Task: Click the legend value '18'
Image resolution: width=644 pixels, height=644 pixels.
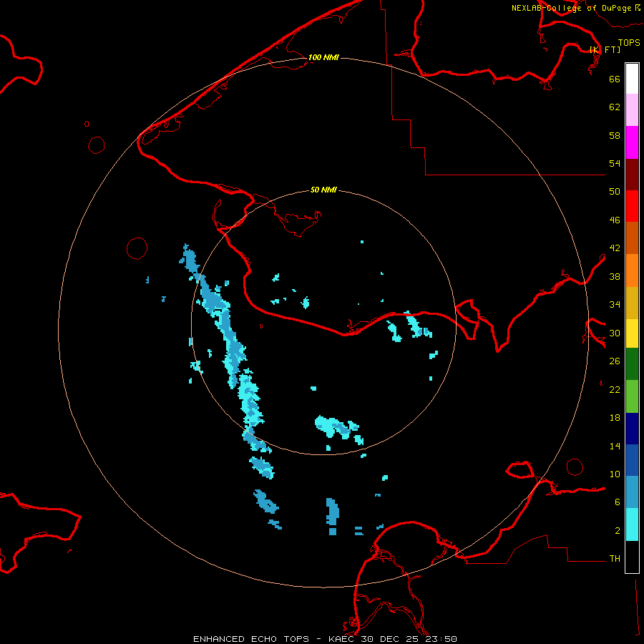Action: (615, 418)
